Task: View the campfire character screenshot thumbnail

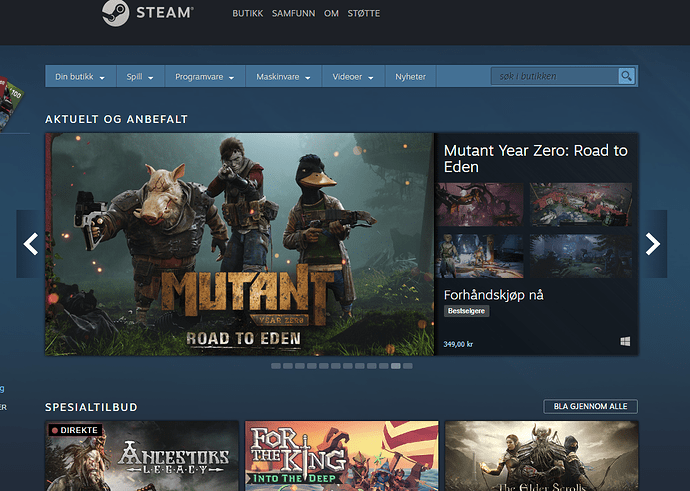Action: click(480, 256)
